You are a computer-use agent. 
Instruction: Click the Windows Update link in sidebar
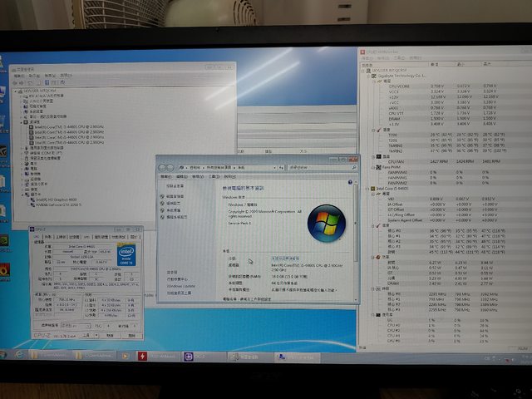point(180,286)
